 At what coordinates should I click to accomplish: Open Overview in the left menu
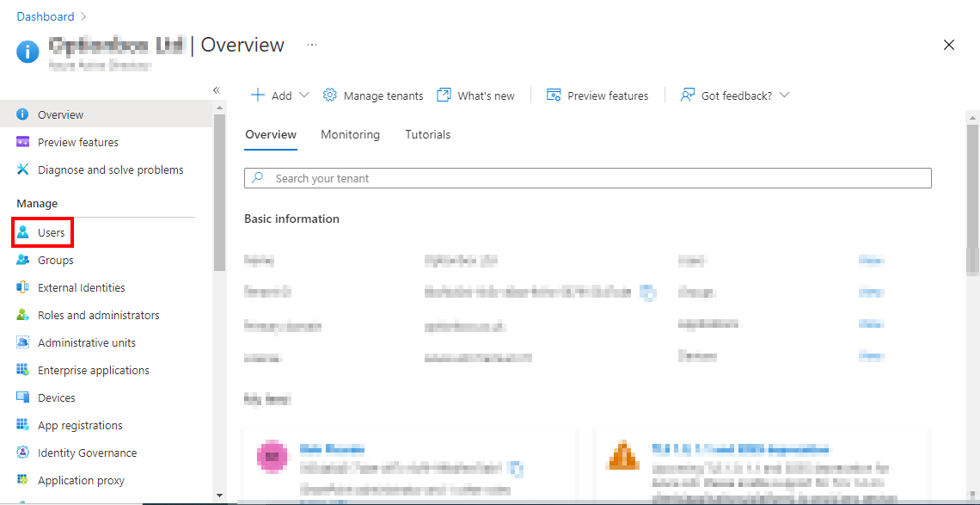tap(107, 114)
